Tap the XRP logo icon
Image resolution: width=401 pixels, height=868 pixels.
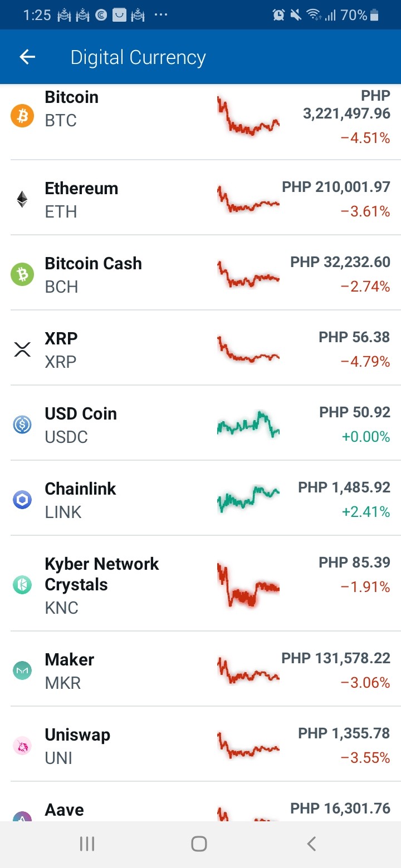(x=22, y=350)
